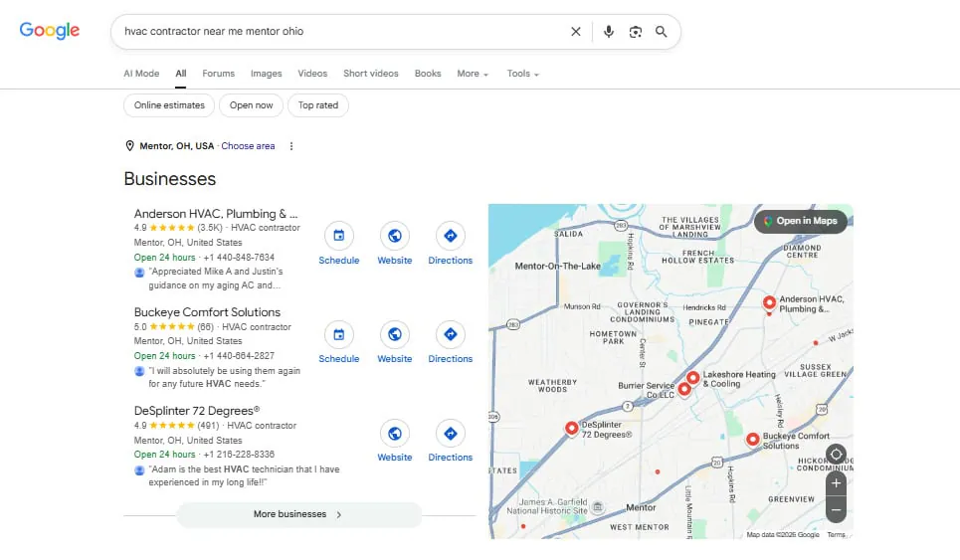Open Buckeye Comfort Solutions listing title
This screenshot has height=560, width=960.
207,312
